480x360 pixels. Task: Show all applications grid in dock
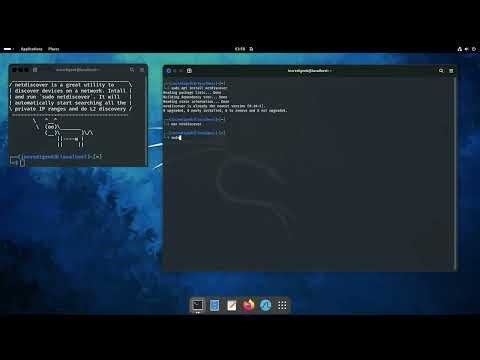(282, 305)
